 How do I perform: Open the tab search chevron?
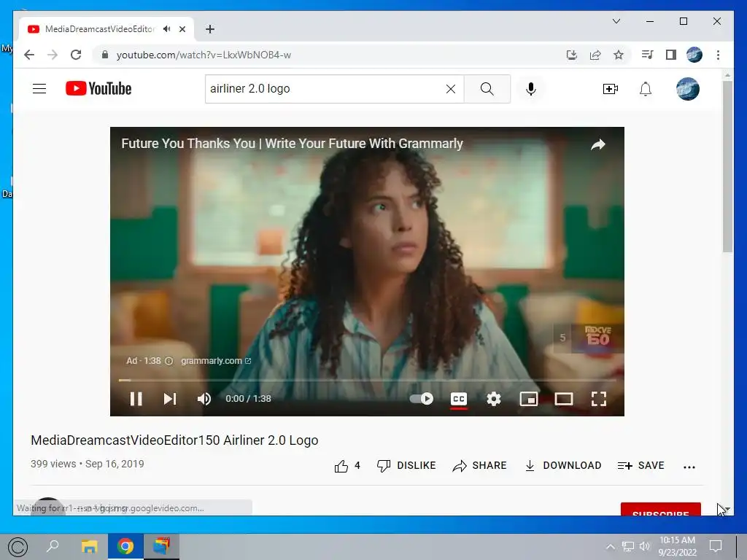point(616,21)
